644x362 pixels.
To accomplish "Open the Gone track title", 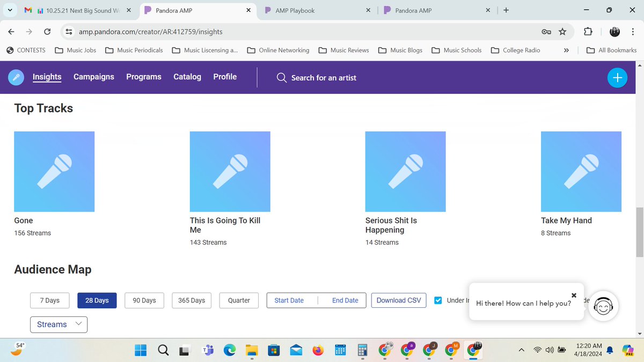I will pos(24,220).
